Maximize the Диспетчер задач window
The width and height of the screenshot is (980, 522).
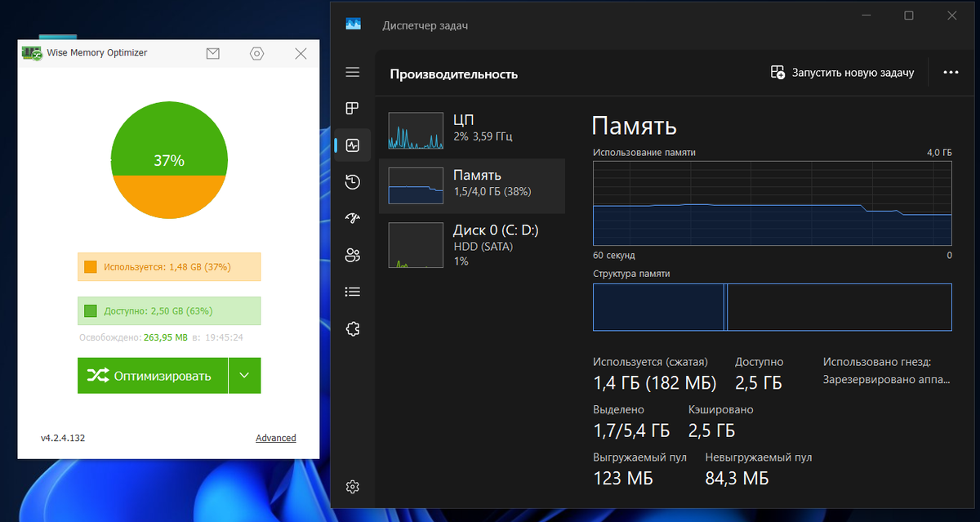[909, 16]
